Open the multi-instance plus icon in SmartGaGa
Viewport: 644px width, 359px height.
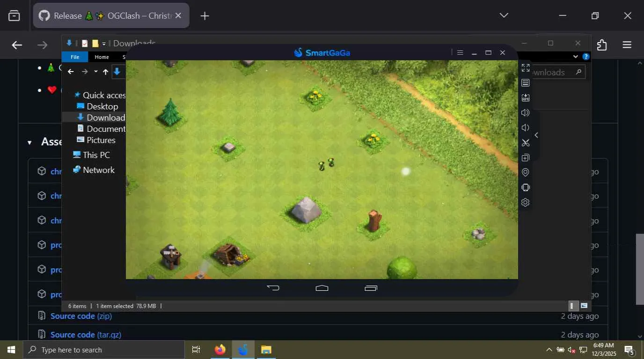tap(526, 158)
